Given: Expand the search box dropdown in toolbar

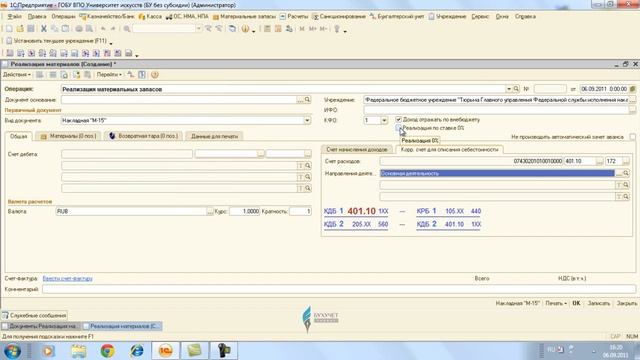Looking at the screenshot, I should point(199,29).
